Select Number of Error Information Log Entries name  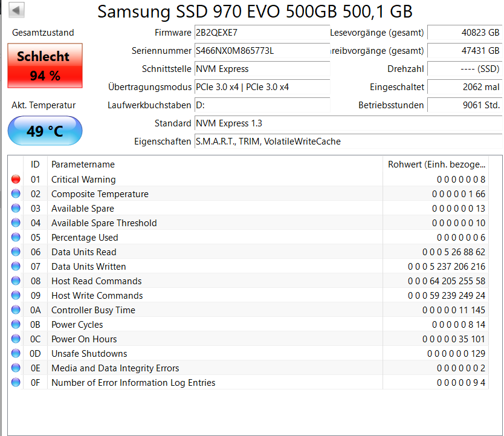(x=134, y=383)
